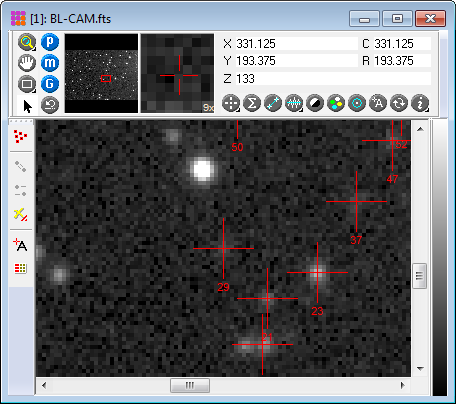Open the contrast half-circle icon tool
Viewport: 456px width, 404px height.
[315, 103]
